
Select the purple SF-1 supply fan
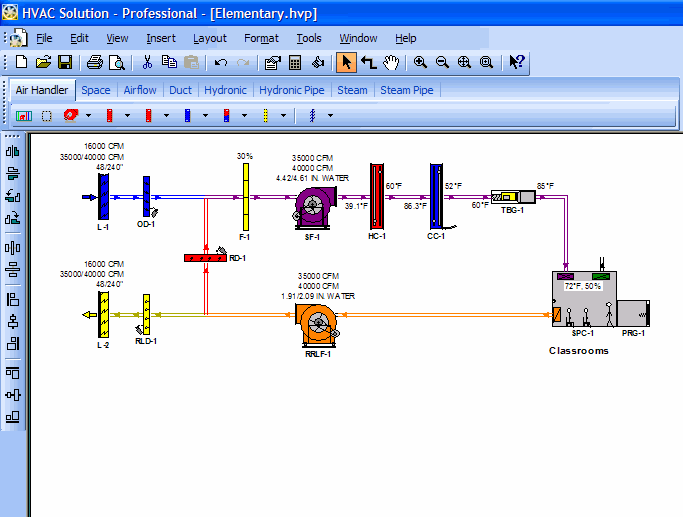[315, 205]
